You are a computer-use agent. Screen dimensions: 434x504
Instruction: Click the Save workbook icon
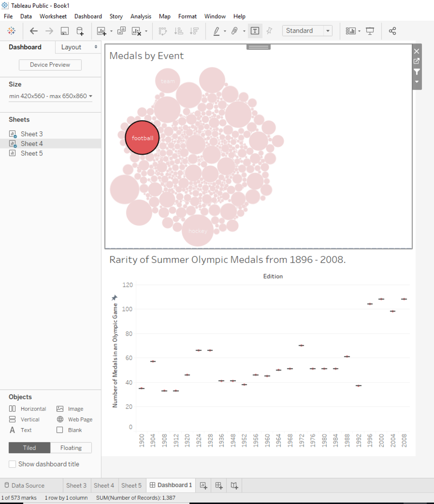coord(64,31)
